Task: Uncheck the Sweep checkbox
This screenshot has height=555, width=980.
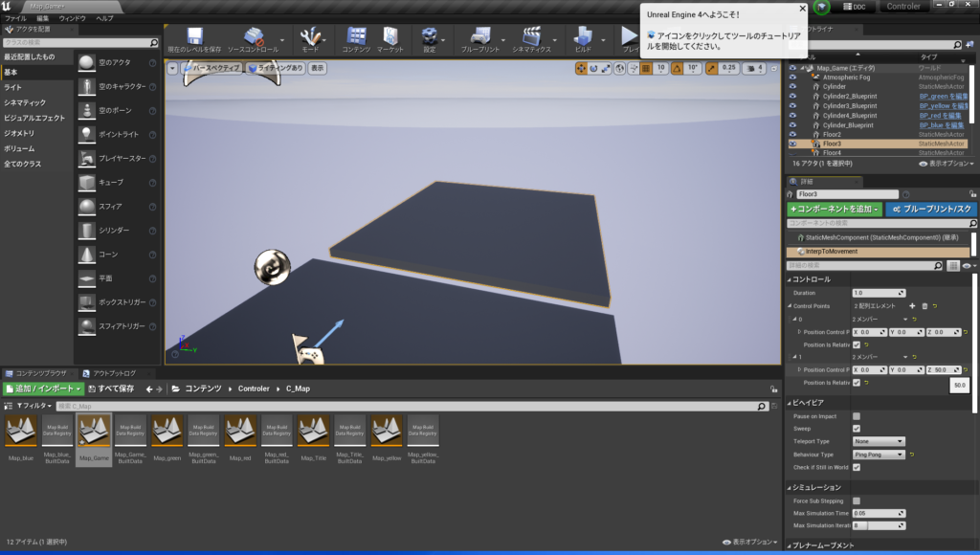Action: [857, 429]
